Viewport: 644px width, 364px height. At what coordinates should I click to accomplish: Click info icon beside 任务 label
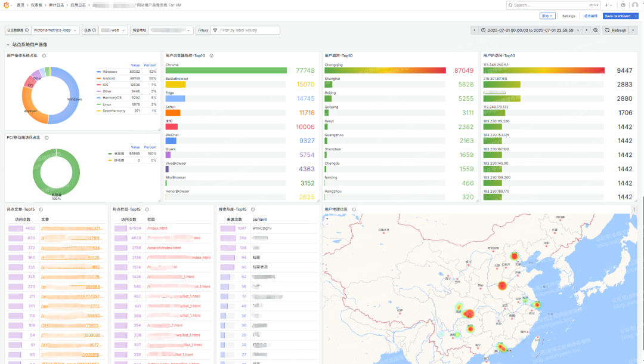tap(94, 30)
